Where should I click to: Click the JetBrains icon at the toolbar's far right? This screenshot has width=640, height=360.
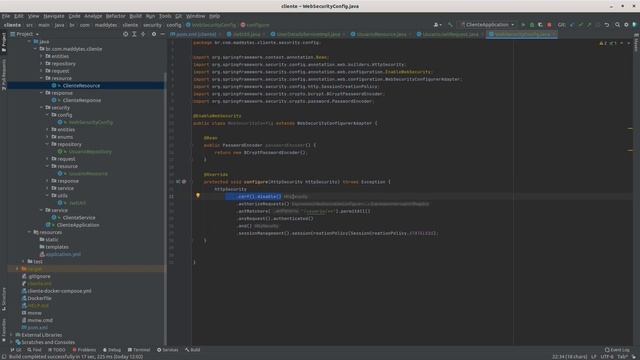(635, 25)
